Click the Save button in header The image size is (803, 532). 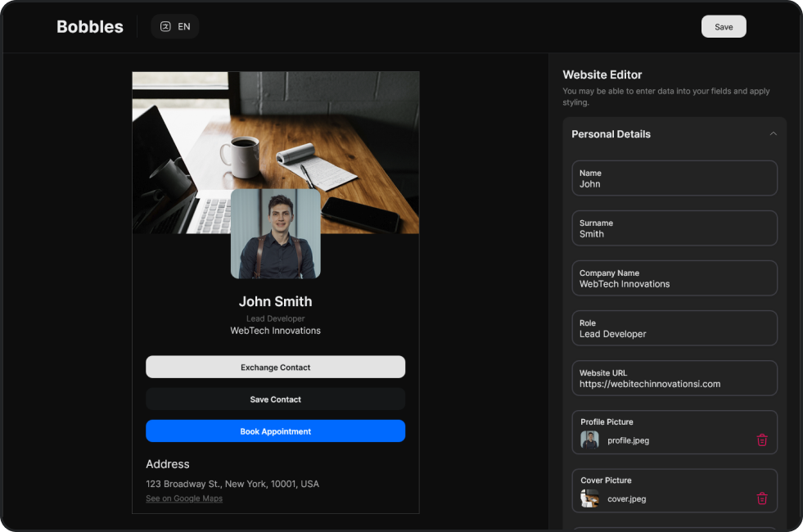723,27
